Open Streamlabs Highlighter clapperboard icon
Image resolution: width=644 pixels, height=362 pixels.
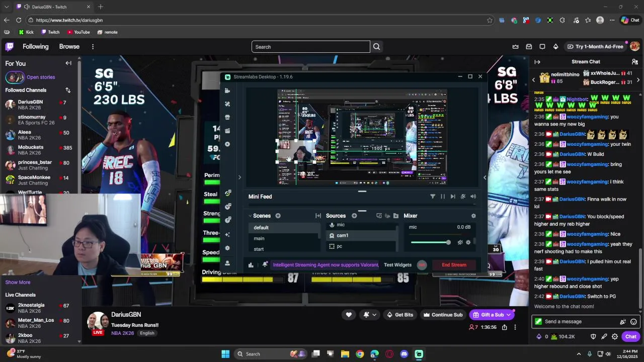tap(227, 131)
